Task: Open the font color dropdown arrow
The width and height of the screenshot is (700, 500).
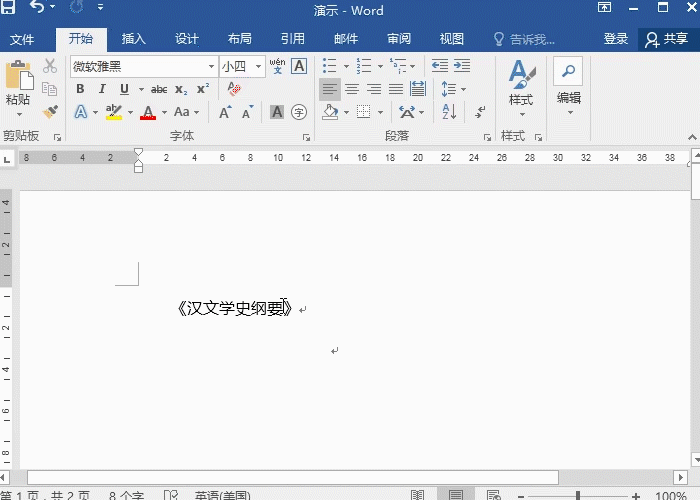Action: coord(164,112)
